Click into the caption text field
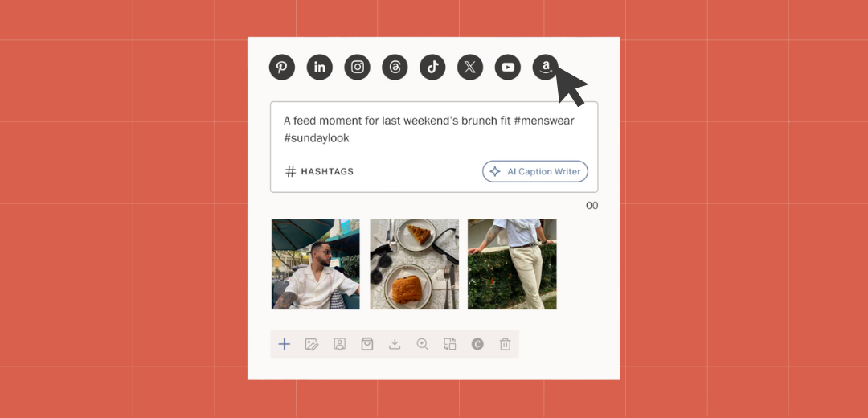Screen dimensions: 868x418 tap(434, 129)
